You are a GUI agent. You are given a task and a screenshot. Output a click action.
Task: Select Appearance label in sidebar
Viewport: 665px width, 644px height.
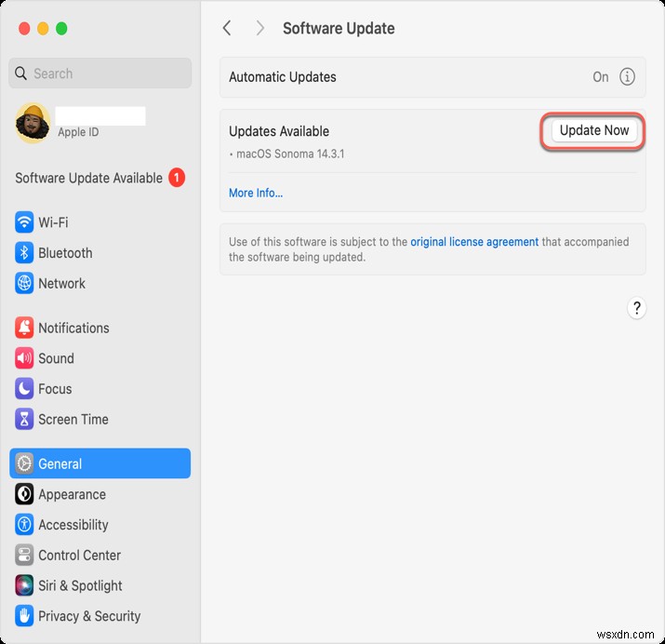(x=73, y=495)
